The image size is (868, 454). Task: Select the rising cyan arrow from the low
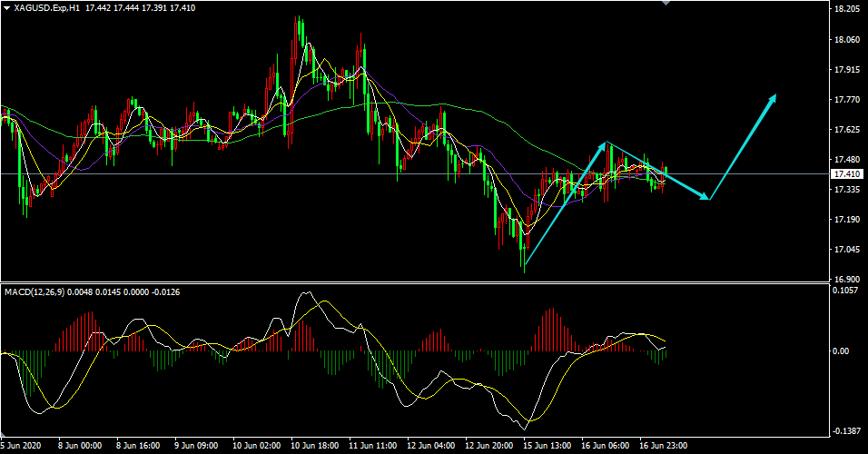pyautogui.click(x=565, y=204)
